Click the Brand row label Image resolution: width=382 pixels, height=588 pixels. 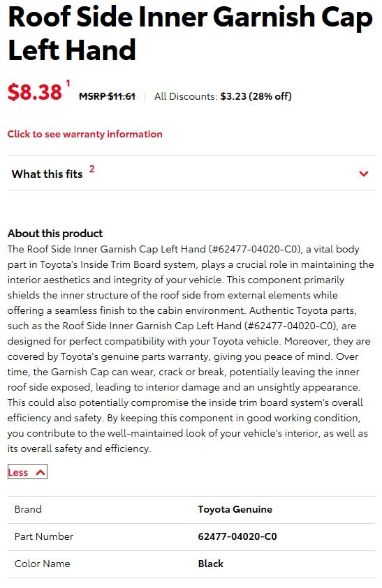coord(28,509)
